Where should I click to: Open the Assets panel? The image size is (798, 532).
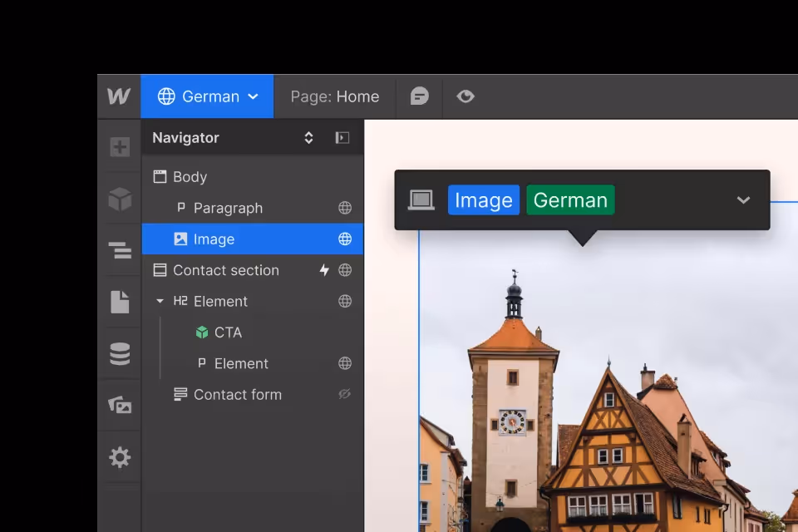tap(120, 405)
